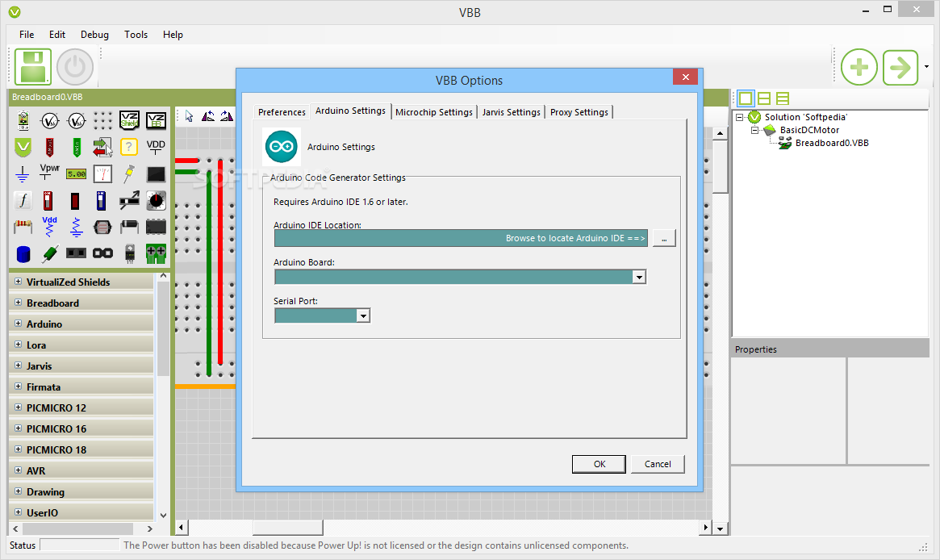Select the 5.00 digital voltmeter display component

(x=76, y=173)
